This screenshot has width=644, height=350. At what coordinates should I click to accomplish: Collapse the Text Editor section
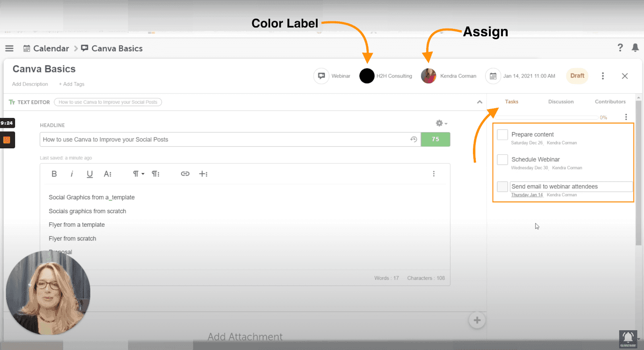pos(479,102)
